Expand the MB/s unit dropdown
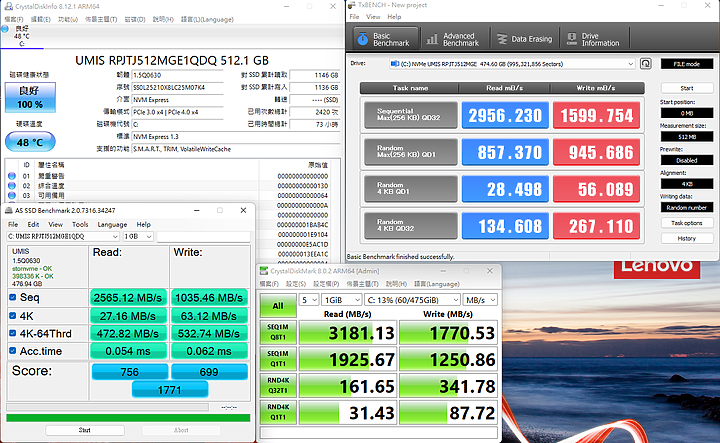The height and width of the screenshot is (443, 720). pos(479,300)
